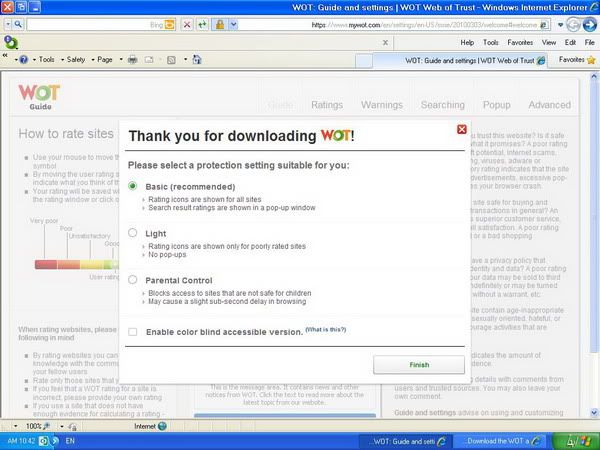Viewport: 600px width, 450px height.
Task: Click the 'What is this?' link
Action: pyautogui.click(x=326, y=329)
